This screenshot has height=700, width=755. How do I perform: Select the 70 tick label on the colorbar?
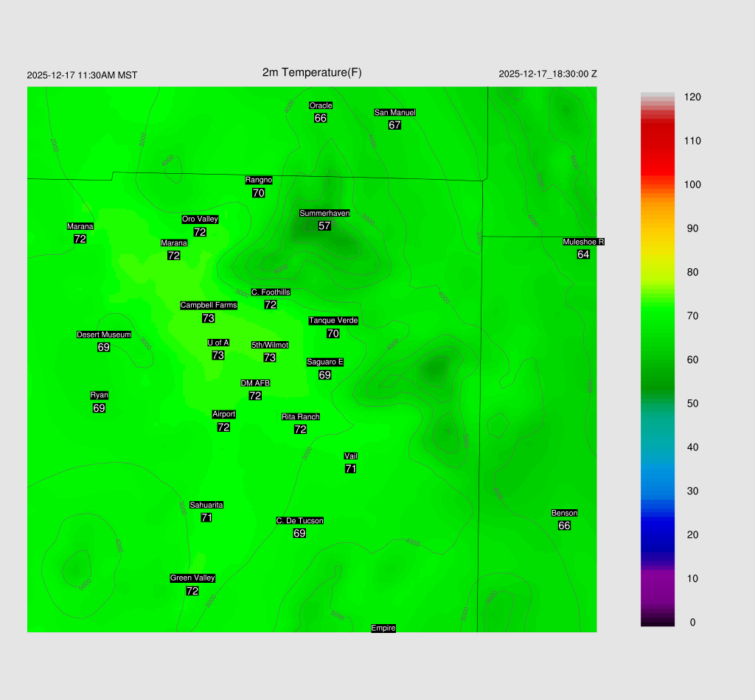pos(692,316)
